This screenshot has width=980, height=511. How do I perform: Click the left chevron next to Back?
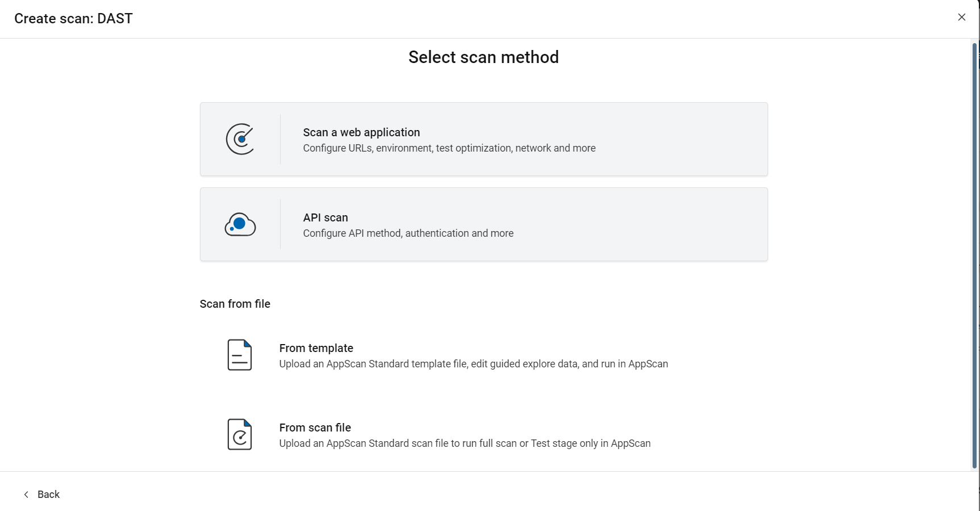coord(26,495)
